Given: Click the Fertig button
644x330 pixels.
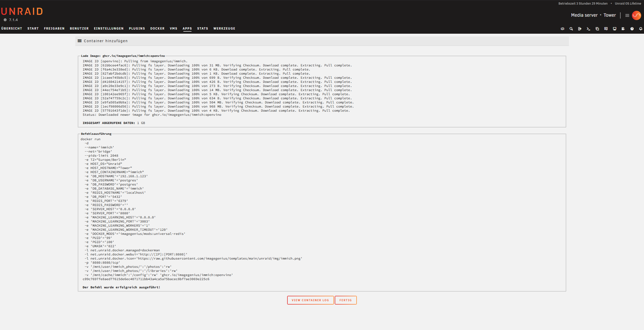Looking at the screenshot, I should click(x=345, y=300).
